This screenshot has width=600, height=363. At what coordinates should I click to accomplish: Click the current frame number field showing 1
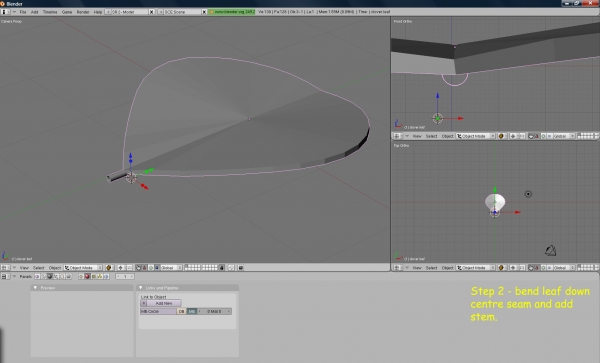[125, 276]
